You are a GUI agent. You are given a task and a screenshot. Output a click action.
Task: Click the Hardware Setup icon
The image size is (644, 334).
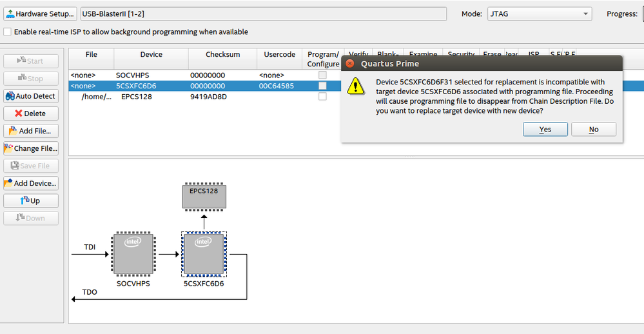(x=11, y=14)
